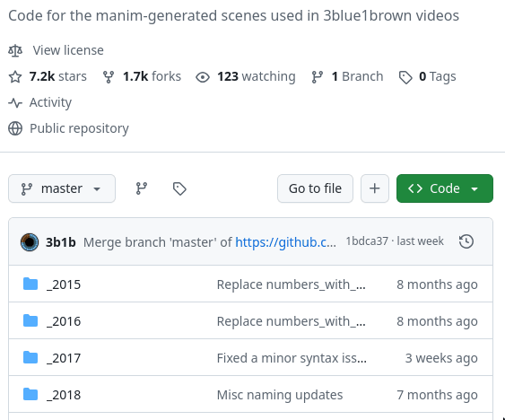Click the tag icon beside 0 Tags
The height and width of the screenshot is (420, 505).
pyautogui.click(x=405, y=77)
